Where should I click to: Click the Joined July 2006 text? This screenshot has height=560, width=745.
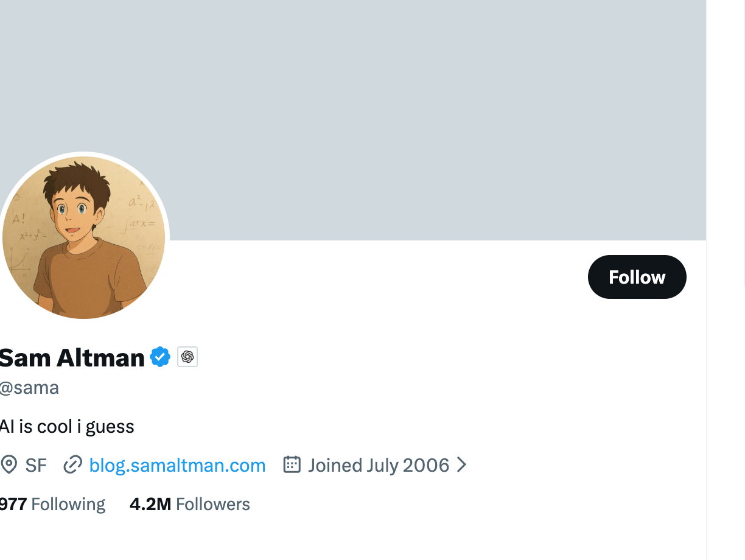pyautogui.click(x=378, y=465)
